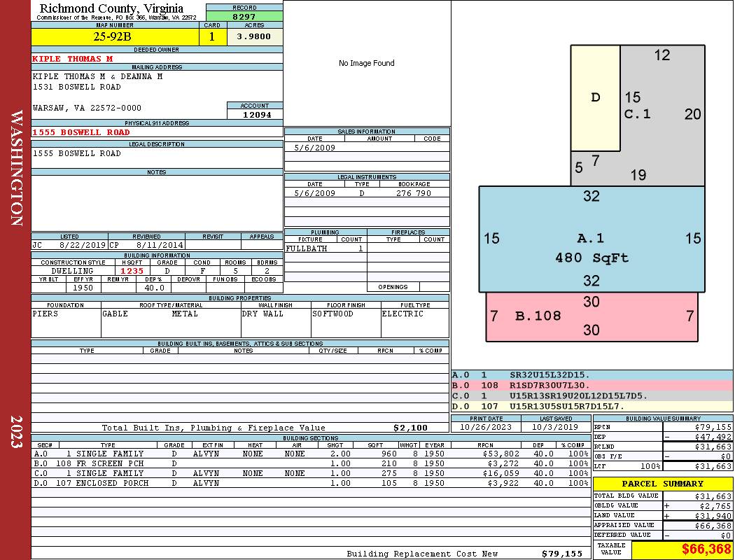Screen dimensions: 735x560
Task: Select section row A.0 SINGLE FAMILY
Action: [x=311, y=454]
